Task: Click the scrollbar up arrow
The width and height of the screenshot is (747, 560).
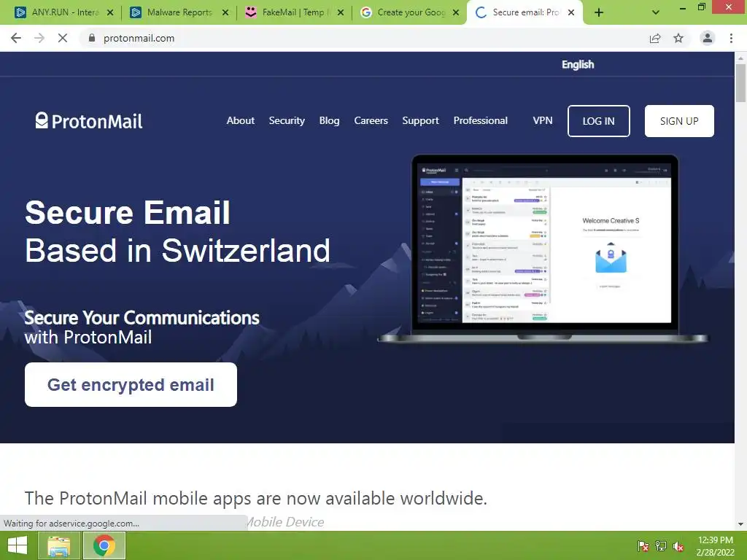Action: 740,58
